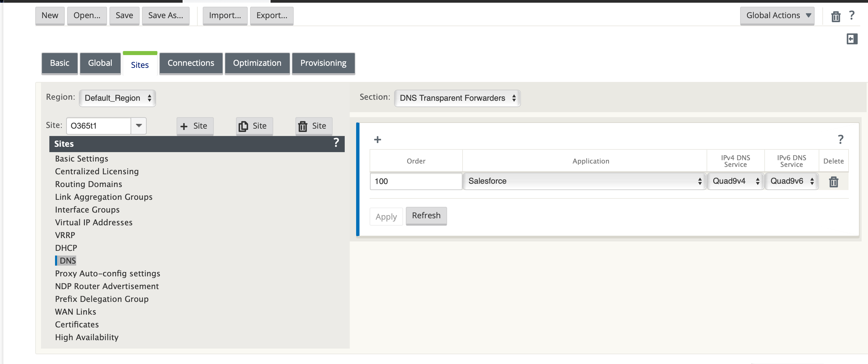Click the Save button
The image size is (868, 364).
coord(124,15)
